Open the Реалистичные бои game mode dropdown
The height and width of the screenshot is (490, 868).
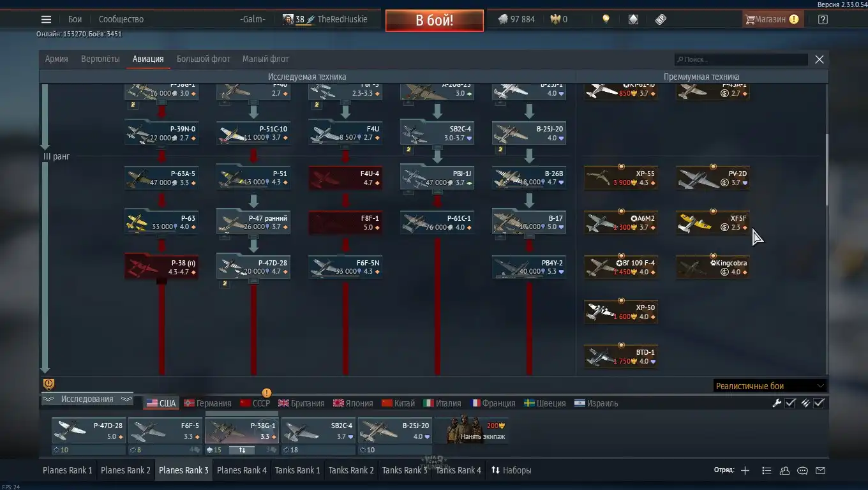(x=770, y=386)
